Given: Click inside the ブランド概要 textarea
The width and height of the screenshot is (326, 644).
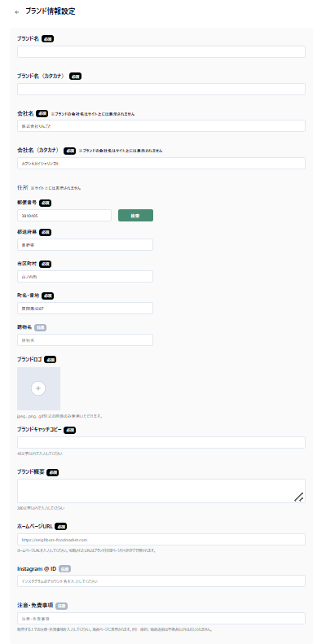Looking at the screenshot, I should tap(161, 491).
